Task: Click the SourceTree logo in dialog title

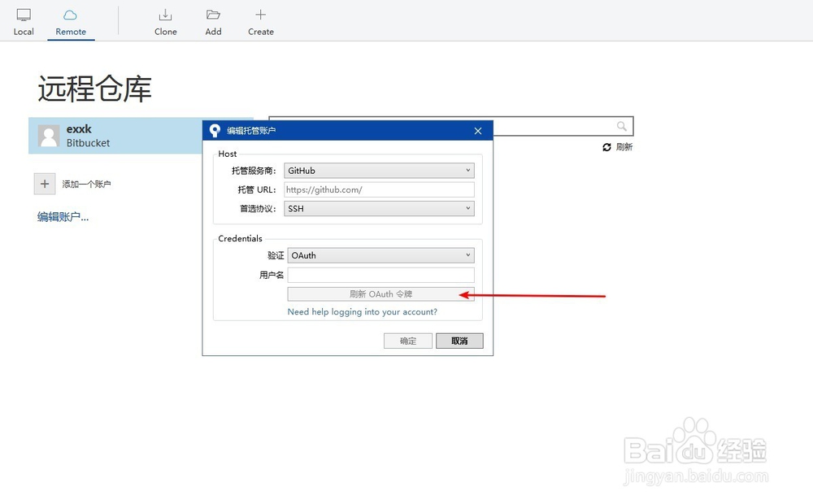Action: click(x=215, y=131)
